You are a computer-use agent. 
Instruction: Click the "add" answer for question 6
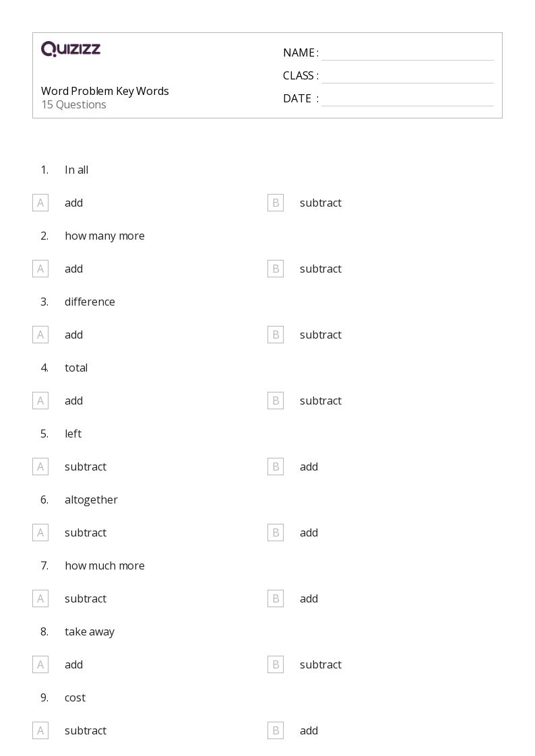[x=309, y=532]
